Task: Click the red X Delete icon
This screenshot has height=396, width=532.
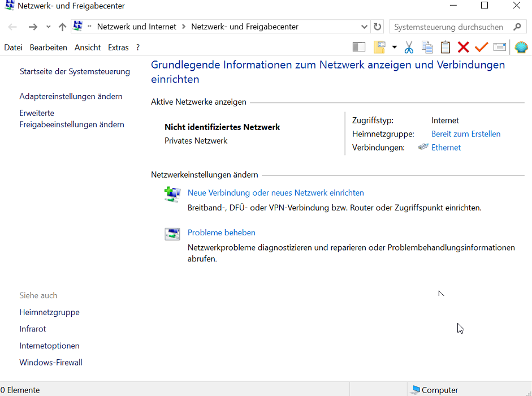Action: (x=463, y=47)
